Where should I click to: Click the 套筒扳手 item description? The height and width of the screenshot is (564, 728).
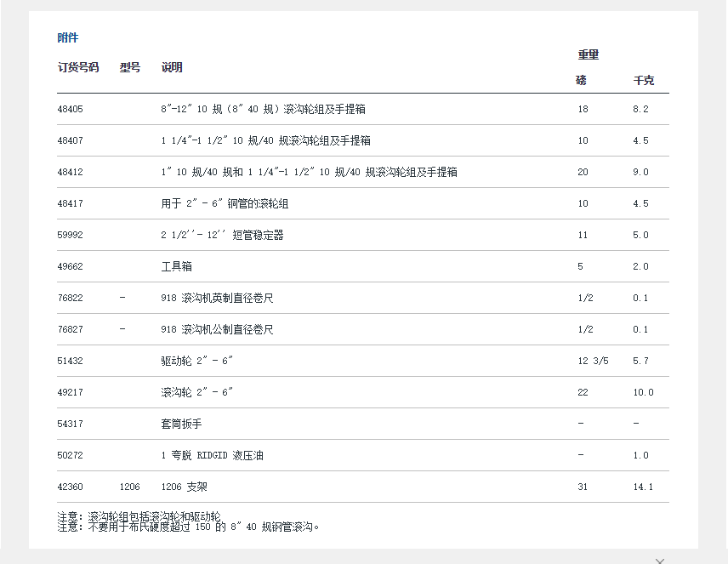coord(182,424)
